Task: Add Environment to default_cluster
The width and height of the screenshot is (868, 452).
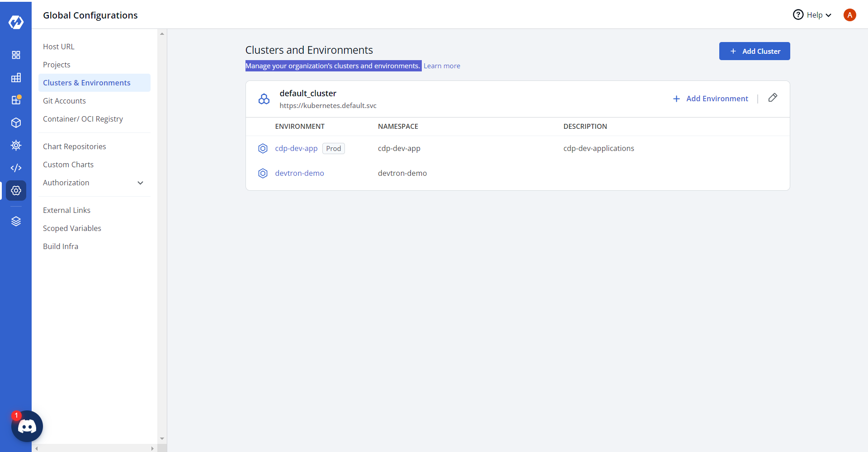Action: point(710,99)
